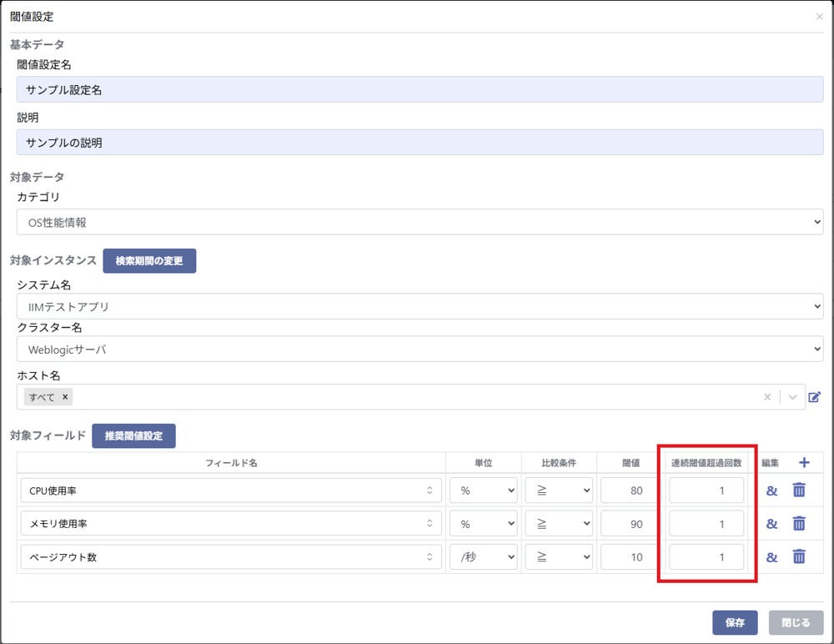This screenshot has height=644, width=834.
Task: Delete the ページアウト数 row with trash icon
Action: click(x=799, y=556)
